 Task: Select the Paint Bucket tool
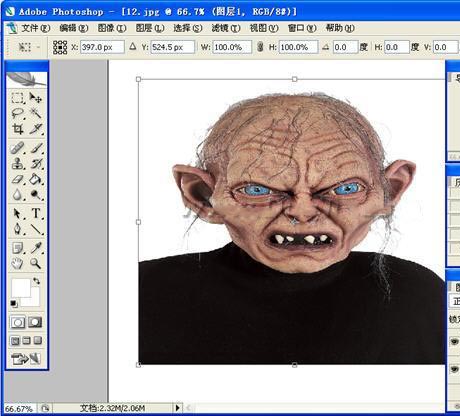pyautogui.click(x=35, y=179)
